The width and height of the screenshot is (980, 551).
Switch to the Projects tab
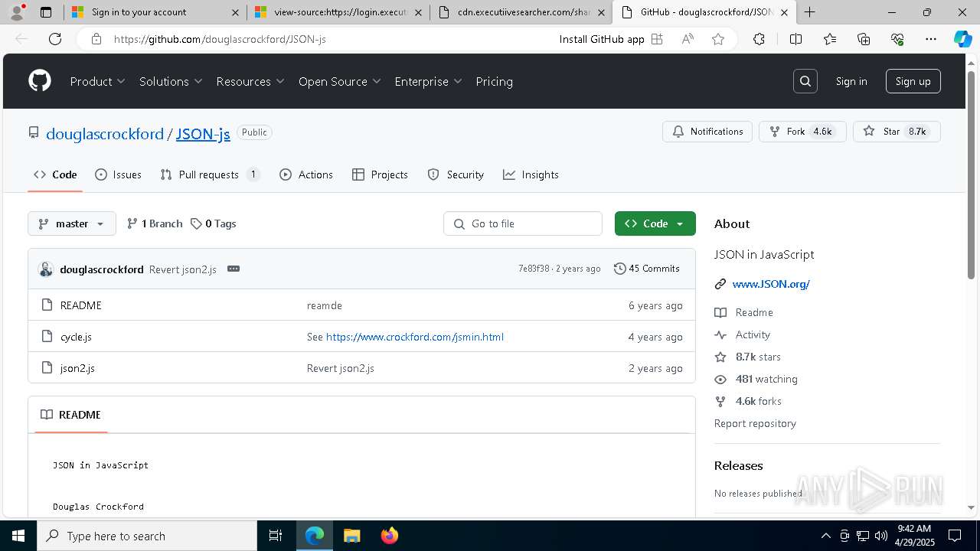[x=380, y=174]
